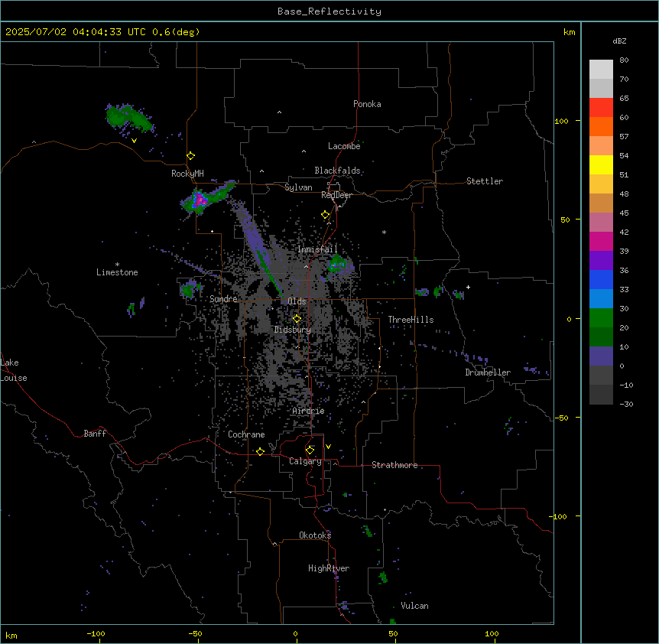The height and width of the screenshot is (644, 659).
Task: Click the Limestone label
Action: point(117,272)
